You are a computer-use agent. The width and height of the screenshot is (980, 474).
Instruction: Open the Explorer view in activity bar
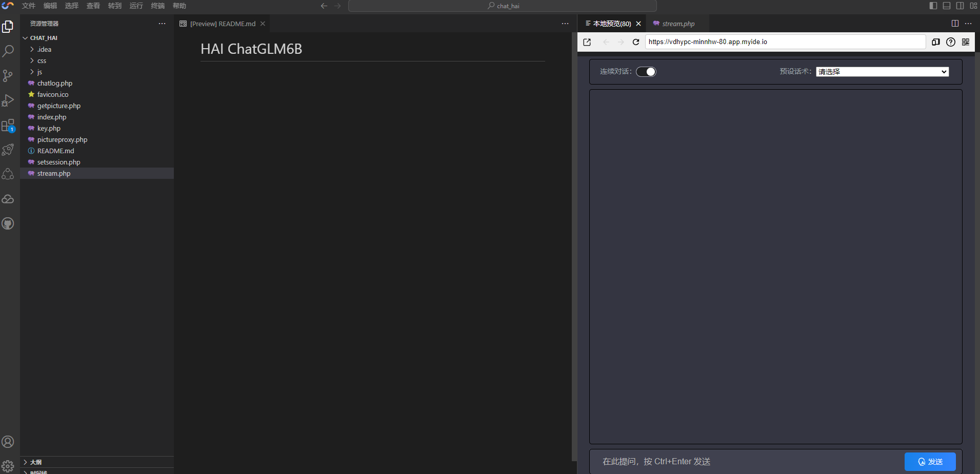[x=8, y=27]
